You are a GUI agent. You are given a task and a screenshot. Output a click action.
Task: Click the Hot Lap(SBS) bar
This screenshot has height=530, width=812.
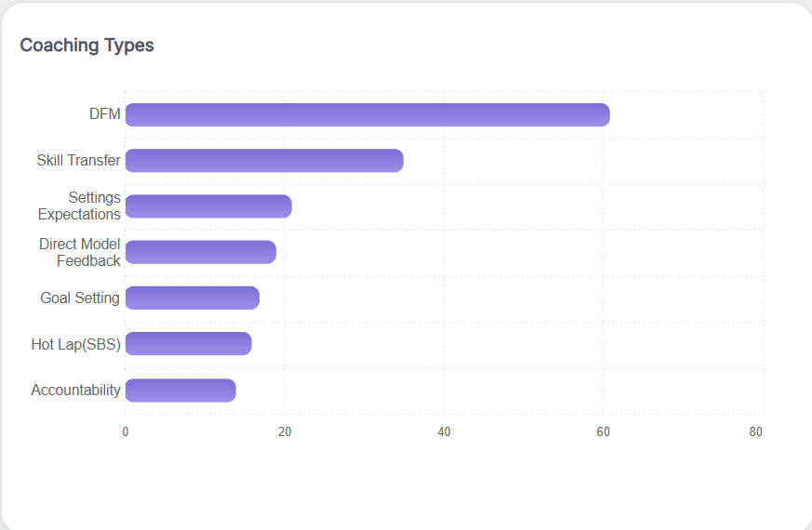(189, 344)
